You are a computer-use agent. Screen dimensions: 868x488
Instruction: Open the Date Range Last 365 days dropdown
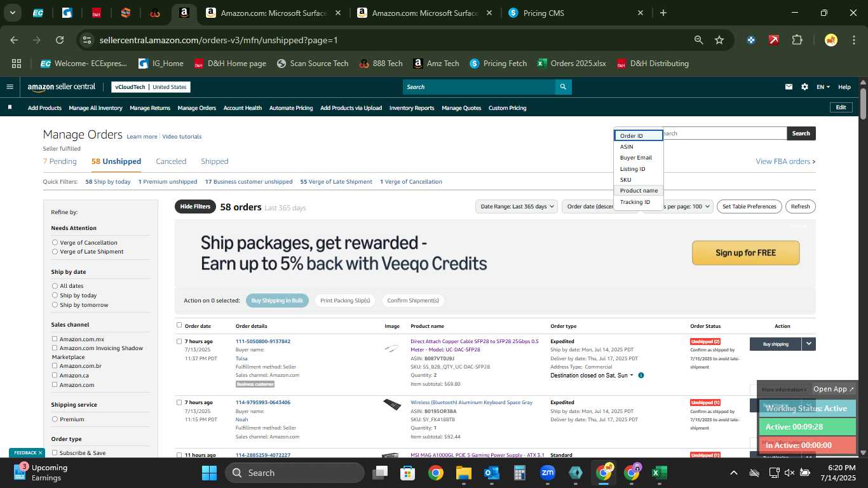pyautogui.click(x=517, y=207)
